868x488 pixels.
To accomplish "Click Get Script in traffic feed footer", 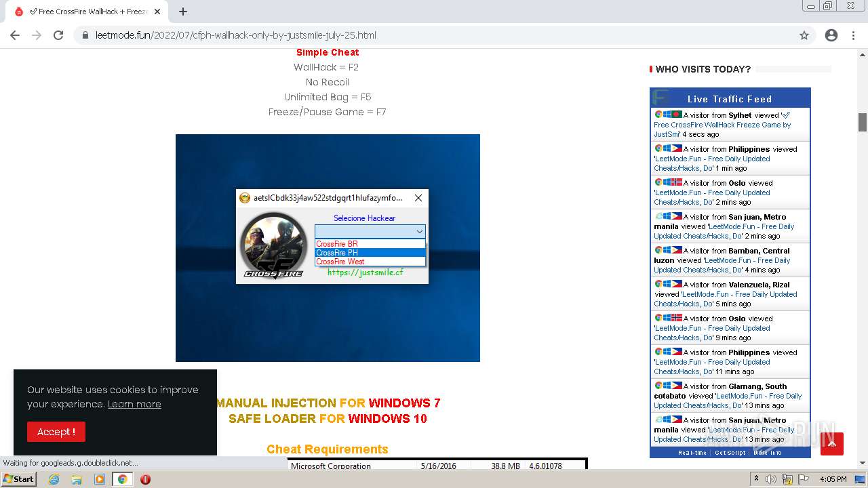I will point(730,453).
